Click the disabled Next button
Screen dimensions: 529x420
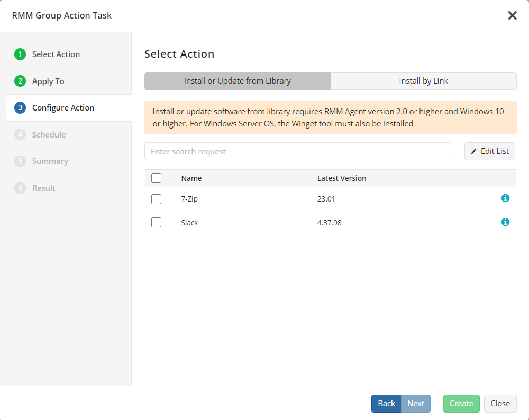tap(416, 403)
